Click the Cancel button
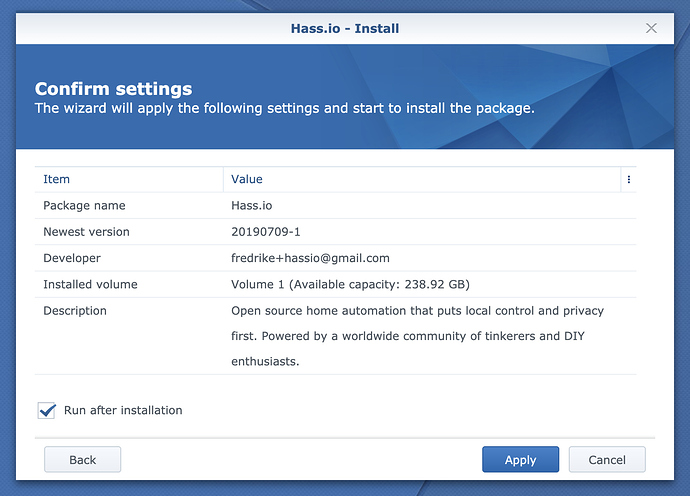The width and height of the screenshot is (690, 496). coord(607,459)
